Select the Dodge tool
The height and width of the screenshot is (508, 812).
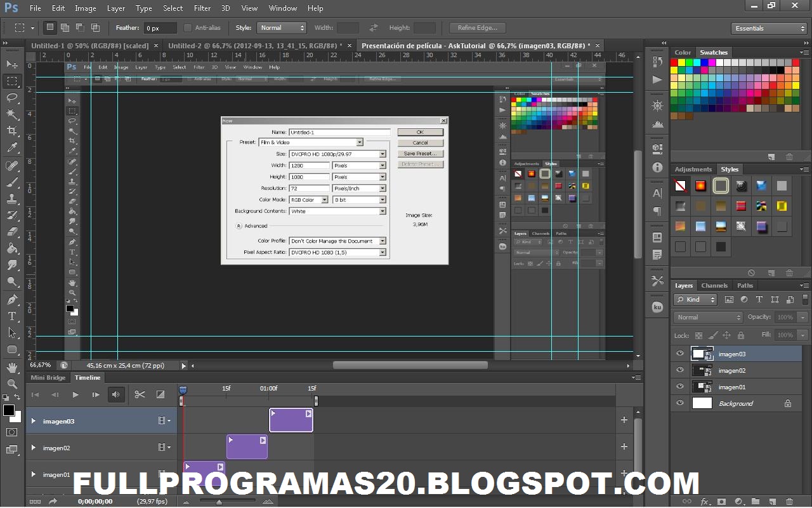12,282
